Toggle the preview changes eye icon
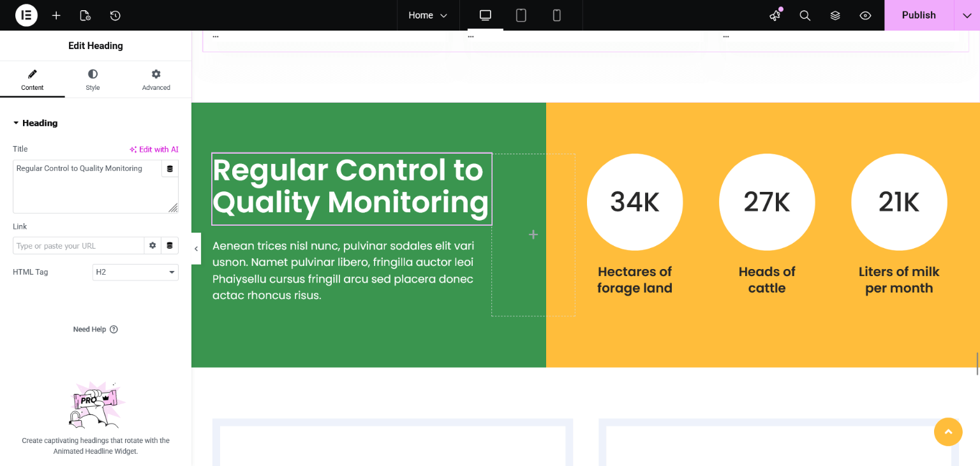 click(865, 15)
